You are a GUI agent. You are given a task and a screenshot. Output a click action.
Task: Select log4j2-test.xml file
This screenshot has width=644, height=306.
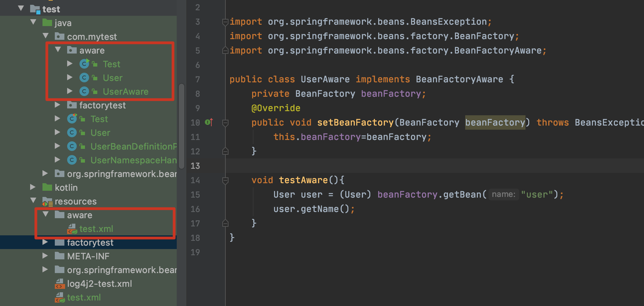(x=99, y=284)
